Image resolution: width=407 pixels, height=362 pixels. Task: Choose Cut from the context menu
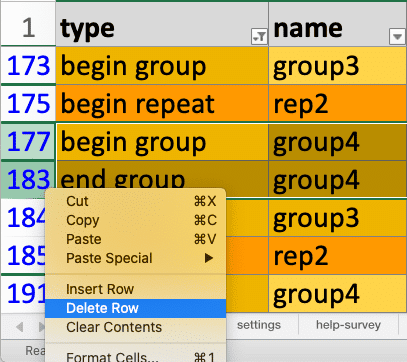136,201
